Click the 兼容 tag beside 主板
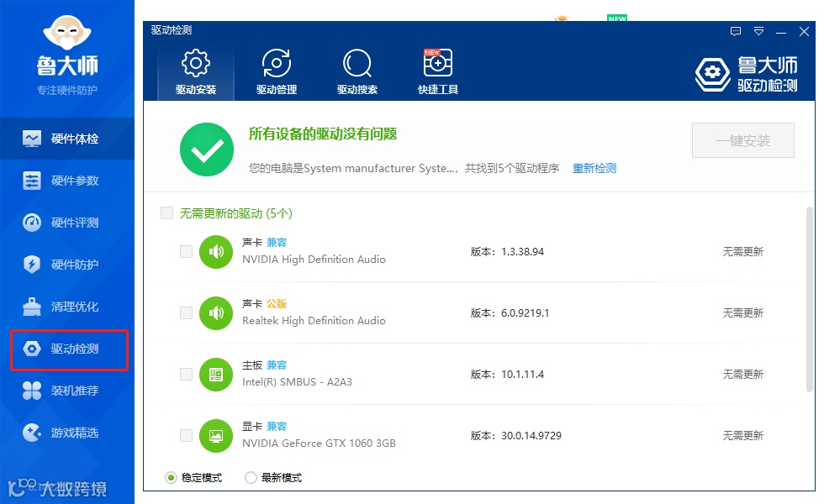The image size is (824, 504). (x=277, y=365)
